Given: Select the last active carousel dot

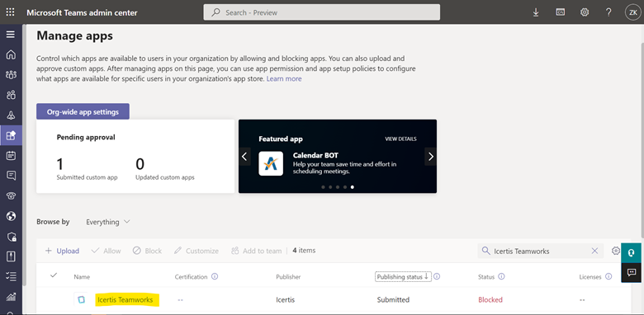Looking at the screenshot, I should point(353,187).
